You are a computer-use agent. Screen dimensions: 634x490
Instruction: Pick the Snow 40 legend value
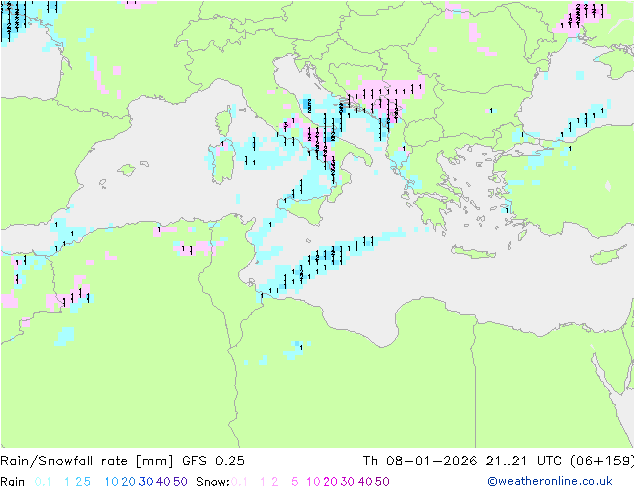[365, 482]
